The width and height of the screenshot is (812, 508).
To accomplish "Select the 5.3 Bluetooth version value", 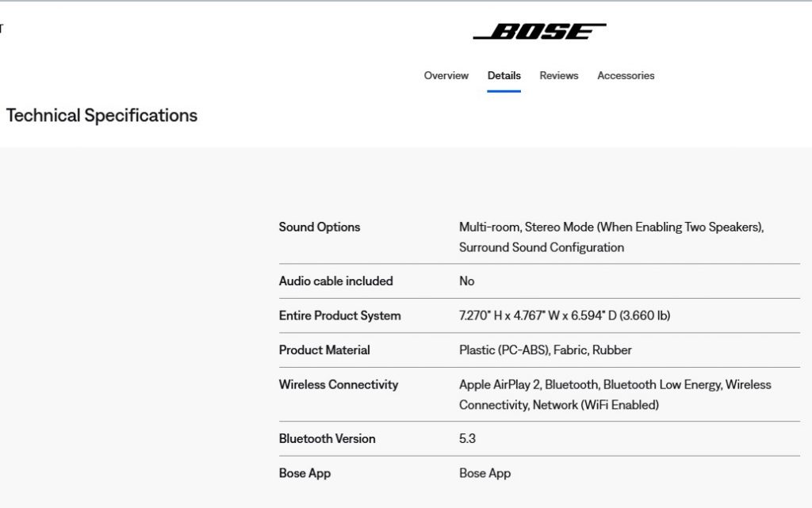I will [x=467, y=439].
